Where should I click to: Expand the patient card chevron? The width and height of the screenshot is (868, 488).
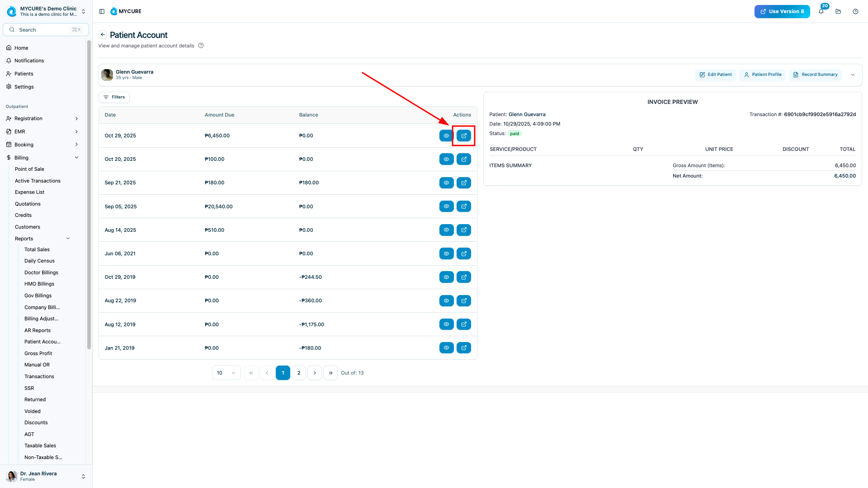[x=853, y=75]
